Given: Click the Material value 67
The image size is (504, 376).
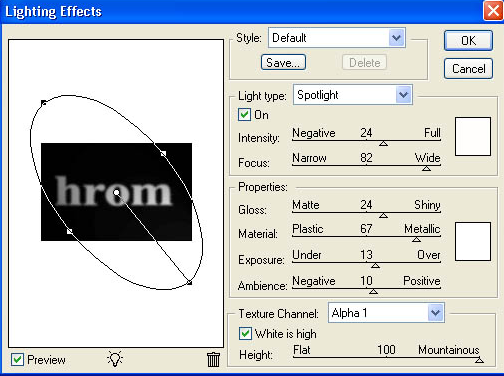Looking at the screenshot, I should (x=366, y=229).
